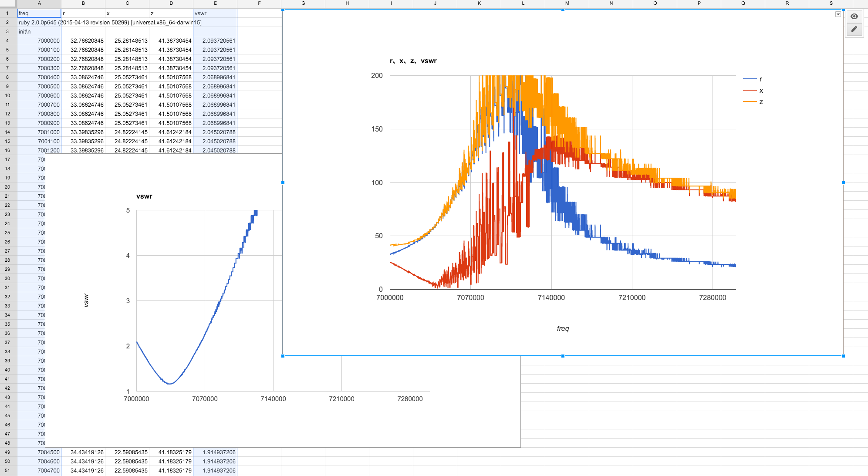The image size is (868, 476).
Task: Click the bottom-middle chart resize handle
Action: (x=563, y=356)
